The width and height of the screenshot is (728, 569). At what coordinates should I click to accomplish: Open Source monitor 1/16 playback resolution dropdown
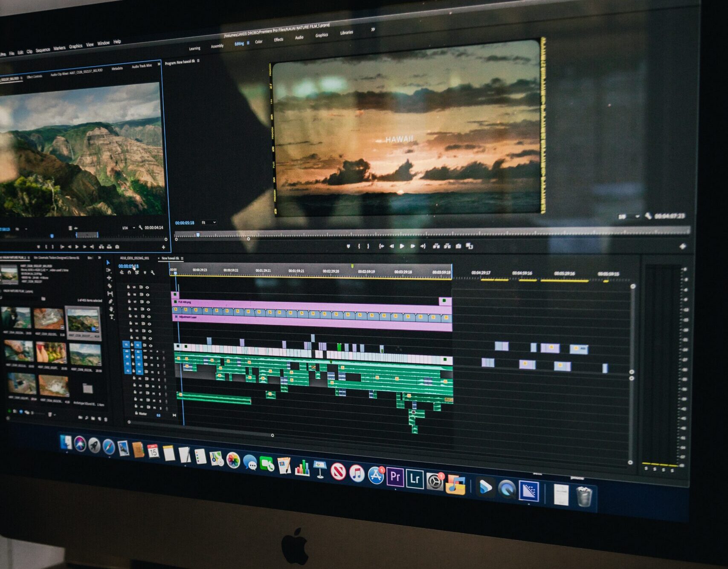(128, 228)
